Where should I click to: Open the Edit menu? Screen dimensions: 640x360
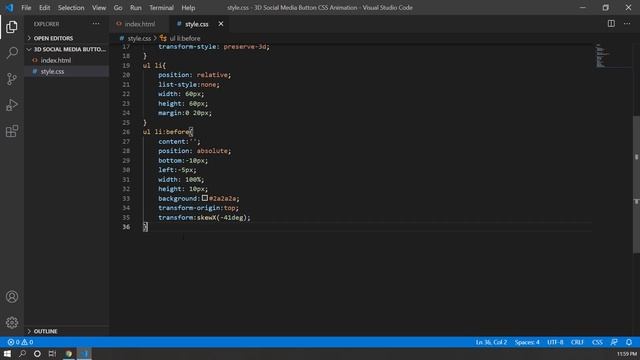(44, 7)
